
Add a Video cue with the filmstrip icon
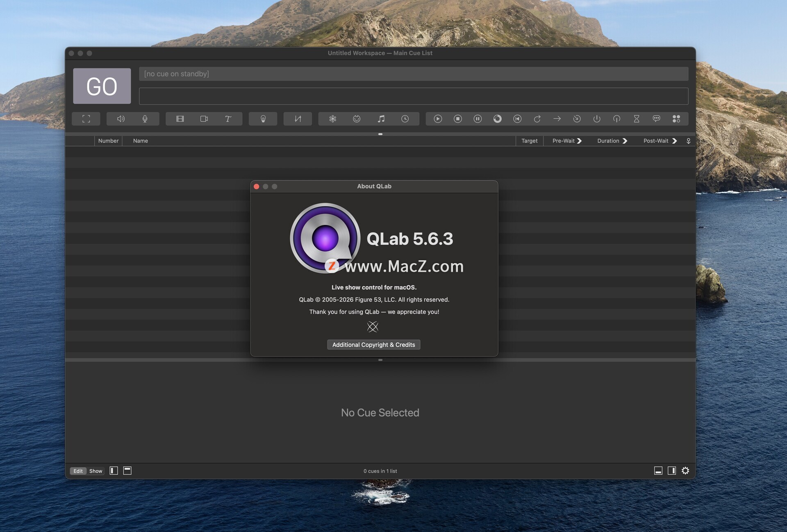tap(180, 119)
